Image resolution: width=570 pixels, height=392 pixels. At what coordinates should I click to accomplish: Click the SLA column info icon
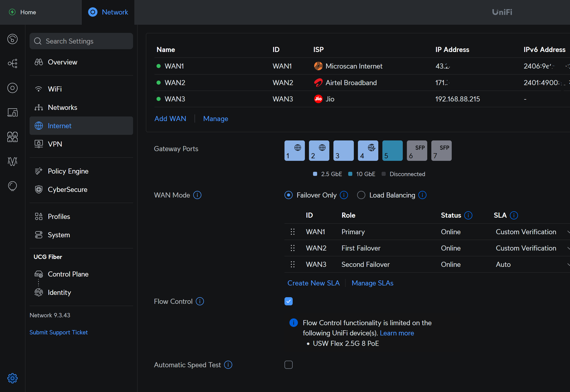514,215
